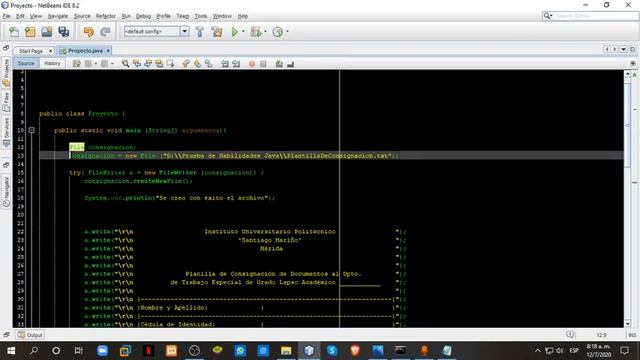Image resolution: width=640 pixels, height=360 pixels.
Task: Click the Profile Project icon
Action: [278, 32]
